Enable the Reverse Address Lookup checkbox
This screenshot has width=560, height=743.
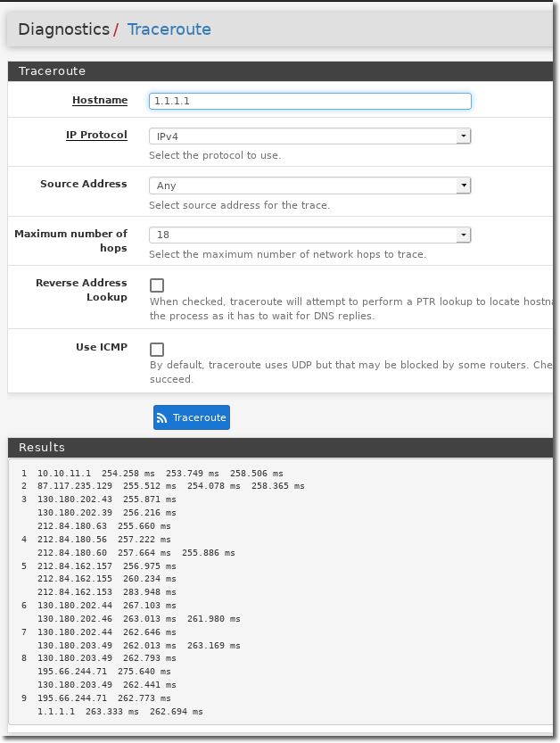[x=157, y=285]
